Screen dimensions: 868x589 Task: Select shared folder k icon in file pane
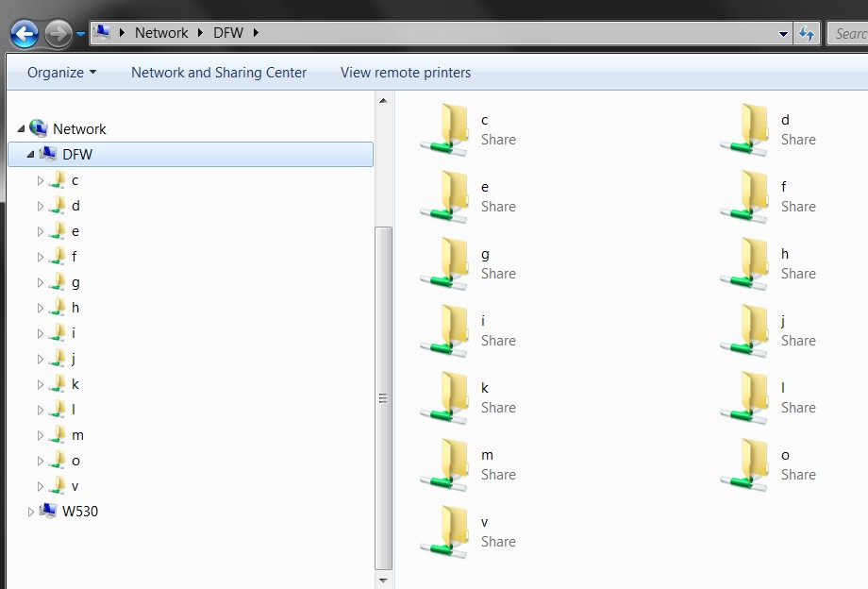[x=444, y=397]
